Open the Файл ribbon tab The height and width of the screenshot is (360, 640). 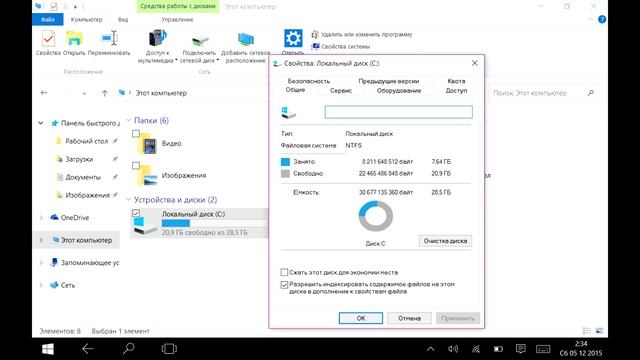[x=48, y=20]
